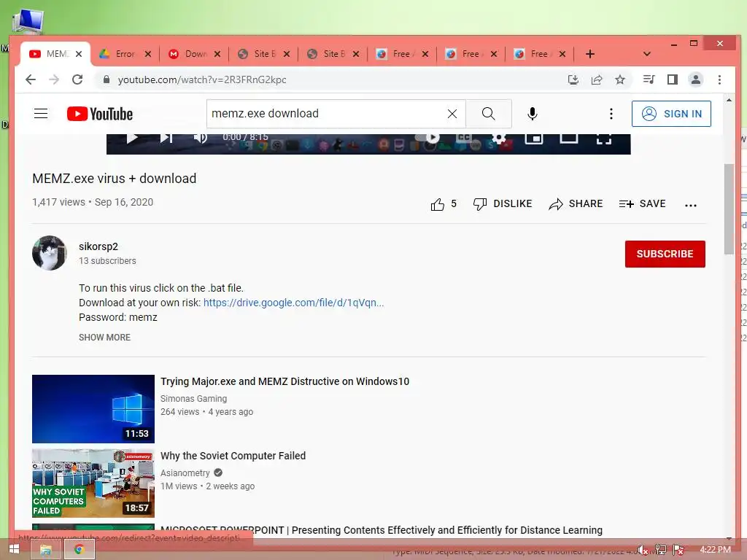Skip to the next video
Screen dimensions: 747x560
tap(166, 138)
